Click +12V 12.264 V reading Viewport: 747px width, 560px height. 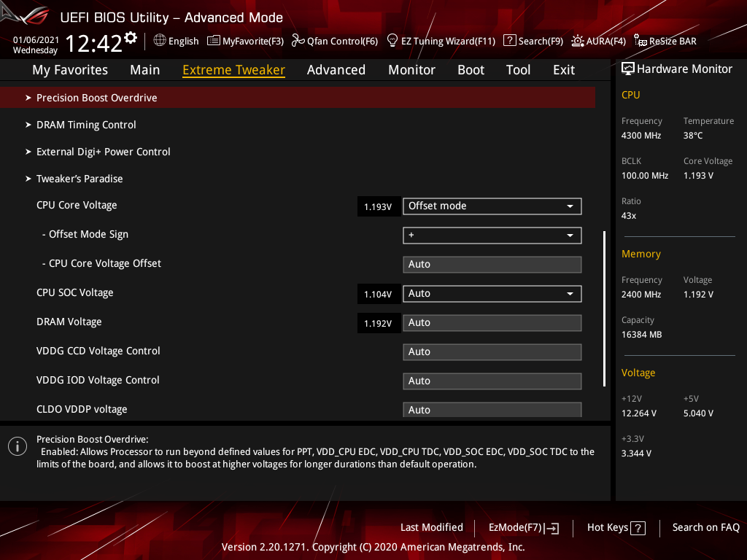[x=639, y=413]
